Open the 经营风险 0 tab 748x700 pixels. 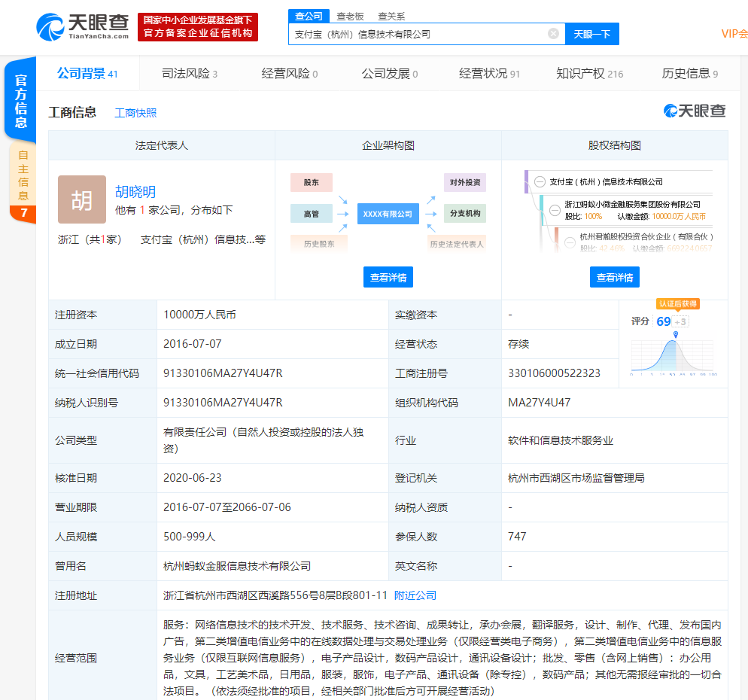290,74
